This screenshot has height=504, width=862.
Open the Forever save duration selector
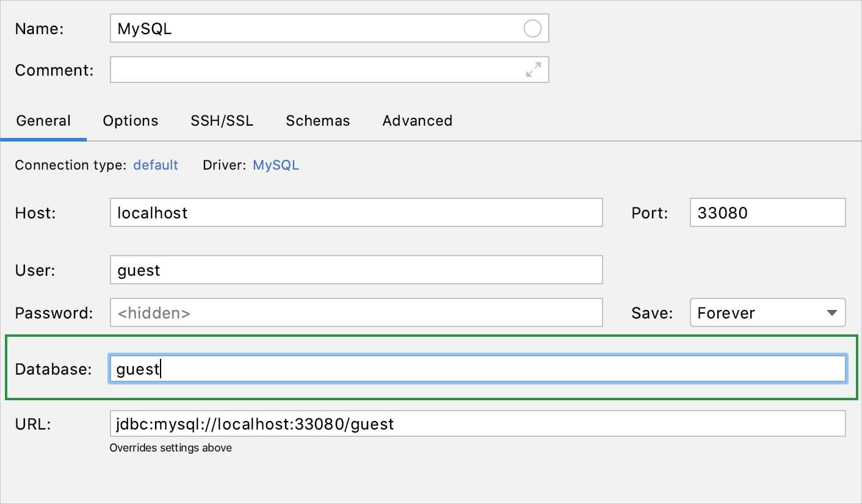[766, 312]
